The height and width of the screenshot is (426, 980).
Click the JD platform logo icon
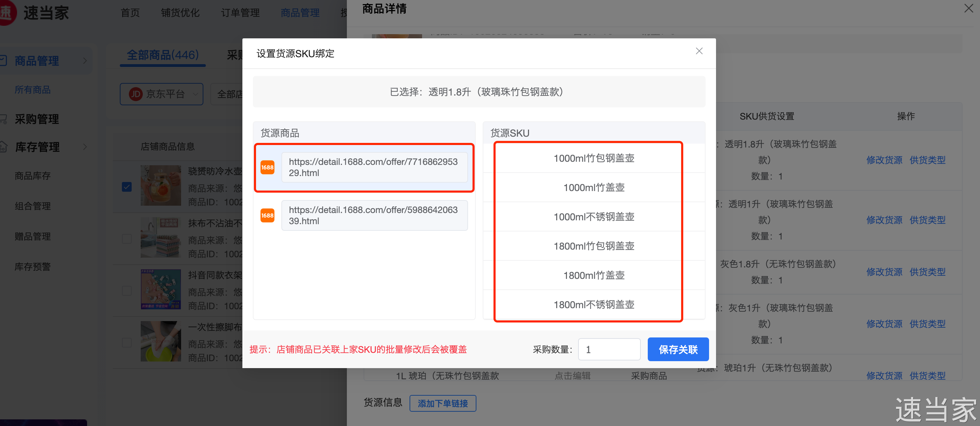[x=136, y=94]
